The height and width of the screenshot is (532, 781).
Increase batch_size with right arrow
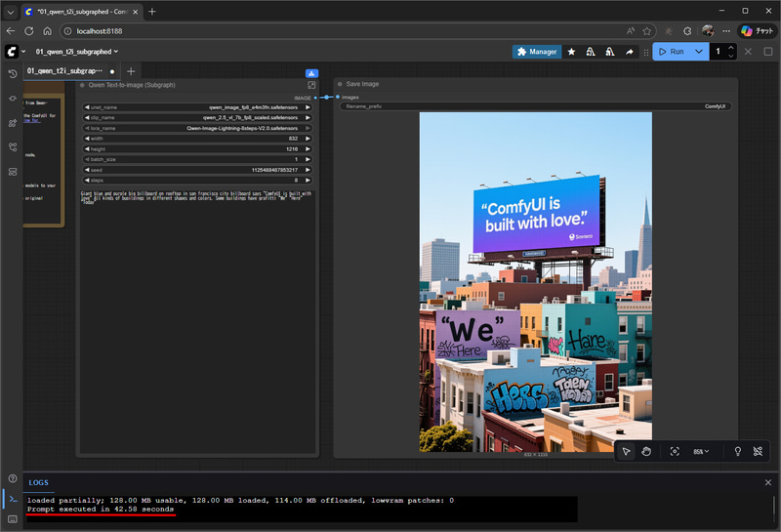pos(308,159)
